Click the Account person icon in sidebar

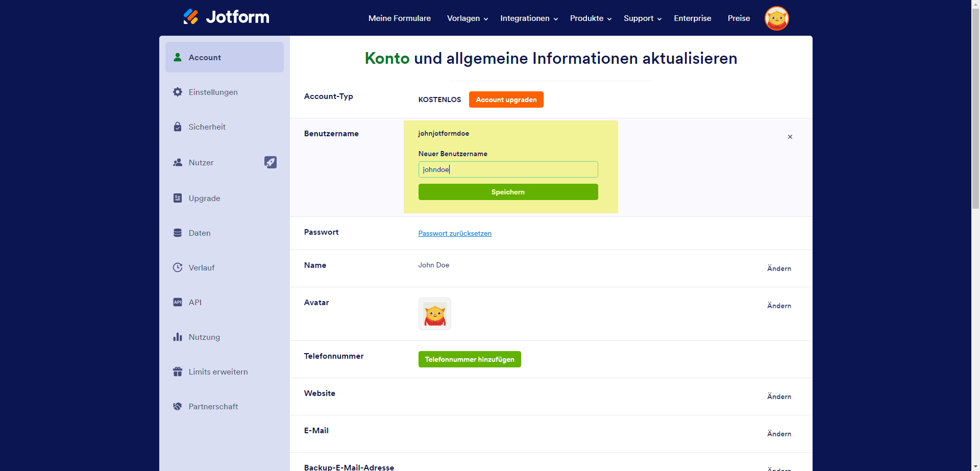pos(178,57)
